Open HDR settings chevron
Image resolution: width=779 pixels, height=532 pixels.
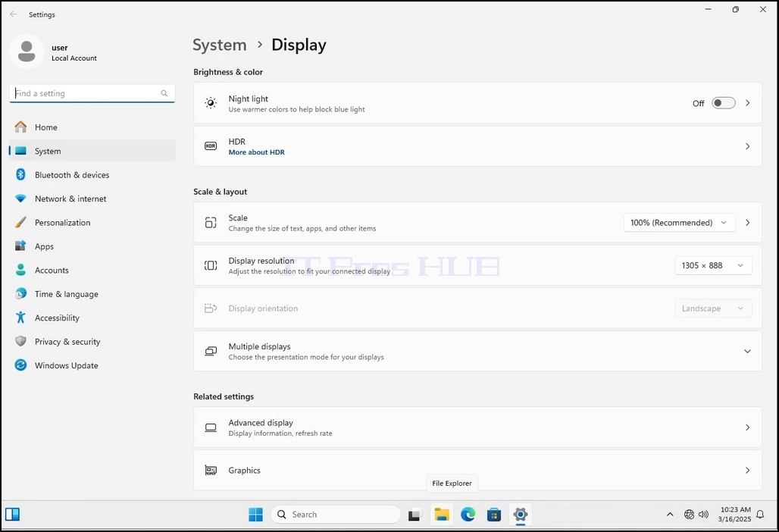click(x=748, y=146)
